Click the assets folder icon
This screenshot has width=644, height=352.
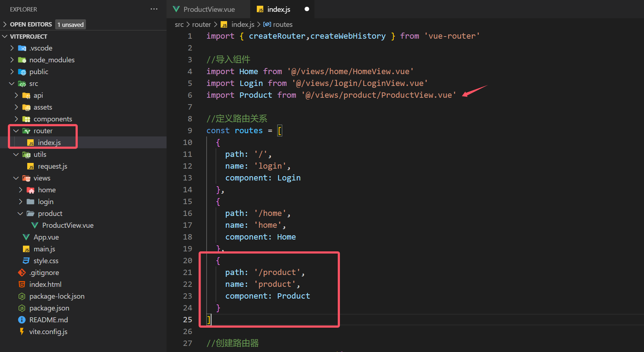[27, 107]
